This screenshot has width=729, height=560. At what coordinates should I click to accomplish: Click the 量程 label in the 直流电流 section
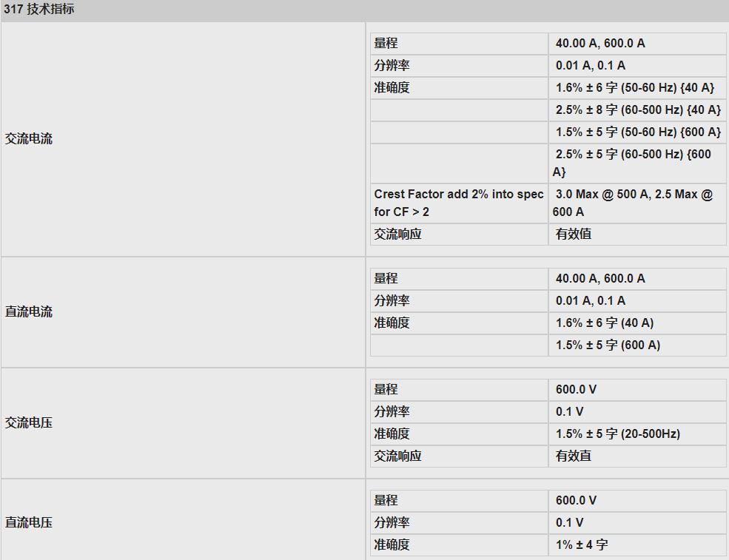point(386,279)
